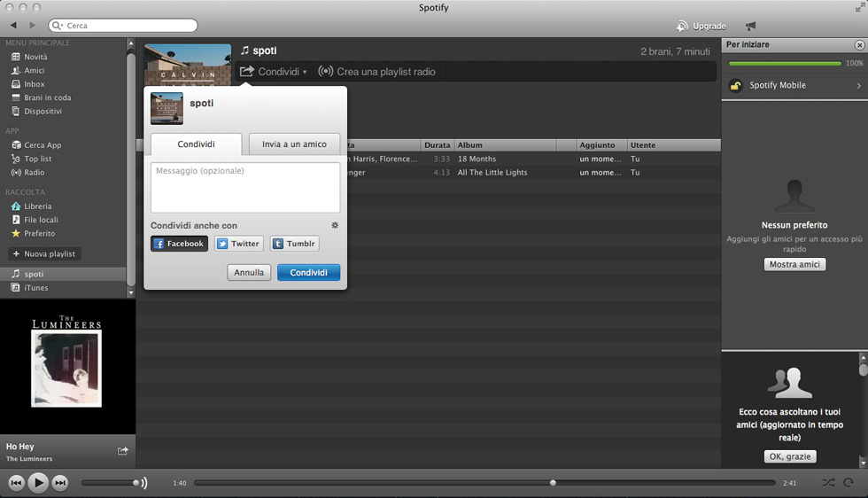
Task: Toggle repeat mode icon
Action: pos(849,483)
